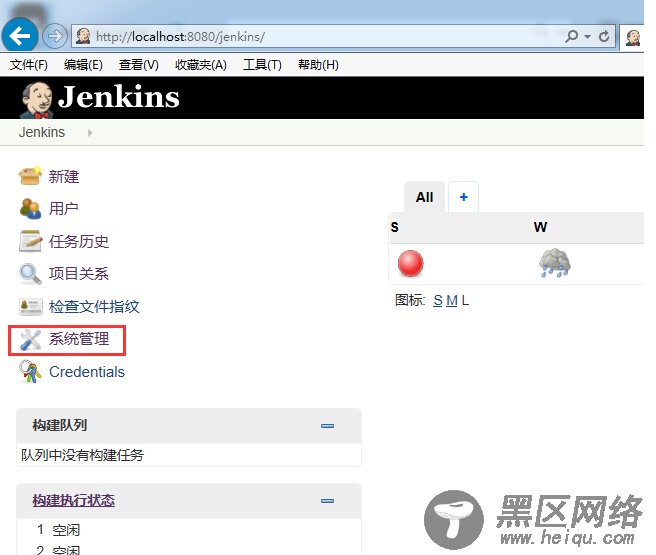Open the 用户 link
656x555 pixels.
[64, 208]
